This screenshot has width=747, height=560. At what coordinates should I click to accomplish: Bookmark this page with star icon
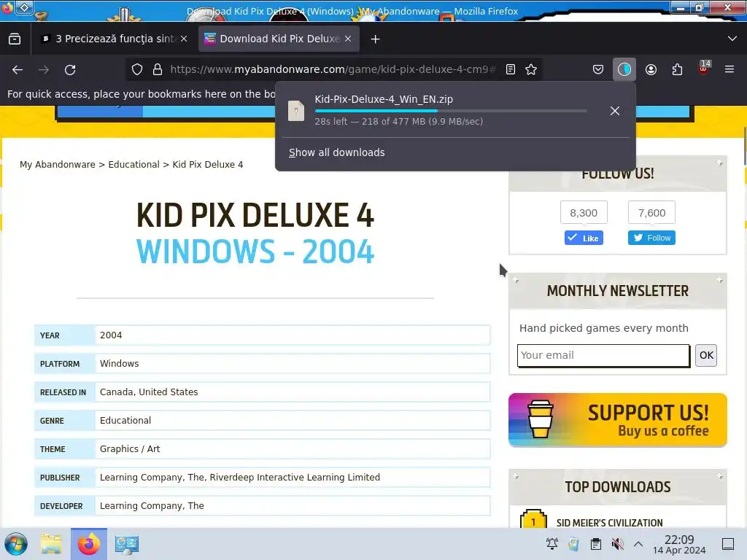pos(531,69)
